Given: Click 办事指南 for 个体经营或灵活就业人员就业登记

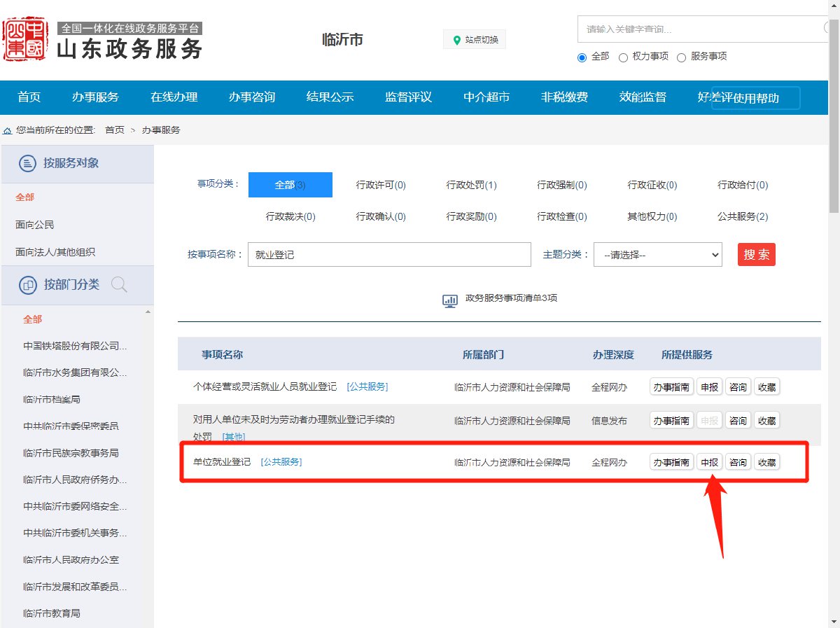Looking at the screenshot, I should [x=671, y=386].
